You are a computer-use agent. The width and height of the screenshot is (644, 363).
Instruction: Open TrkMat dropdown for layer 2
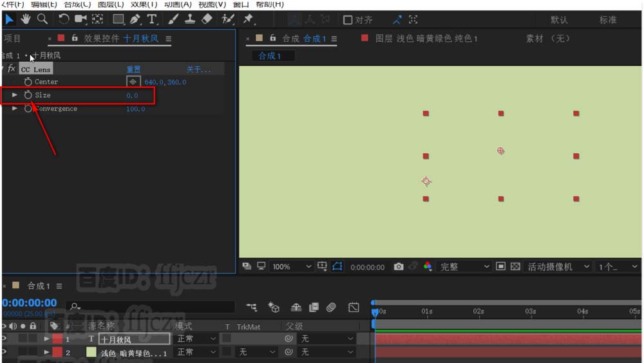pyautogui.click(x=256, y=352)
